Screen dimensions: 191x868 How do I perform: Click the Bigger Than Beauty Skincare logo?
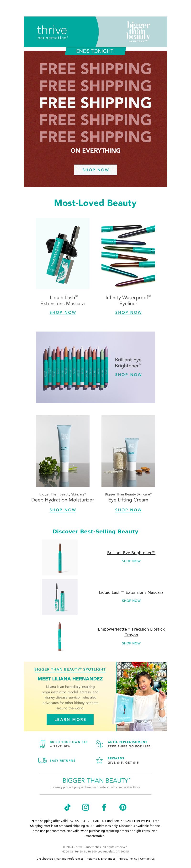pos(138,32)
